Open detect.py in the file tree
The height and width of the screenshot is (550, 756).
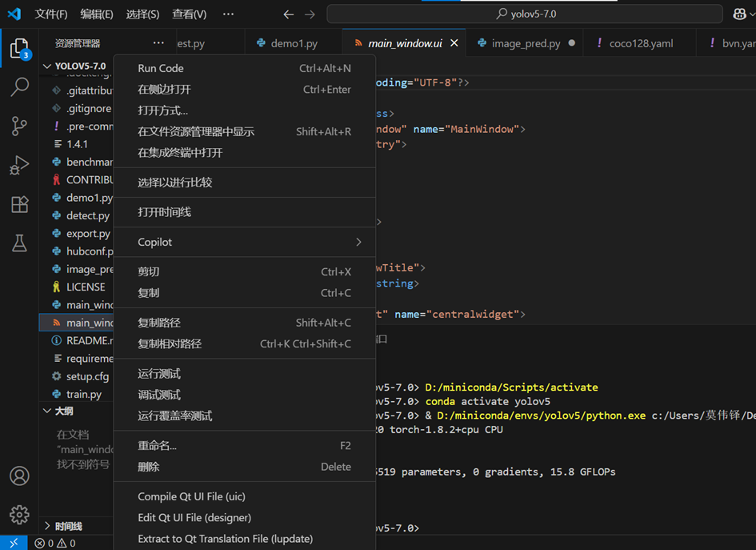pyautogui.click(x=76, y=215)
